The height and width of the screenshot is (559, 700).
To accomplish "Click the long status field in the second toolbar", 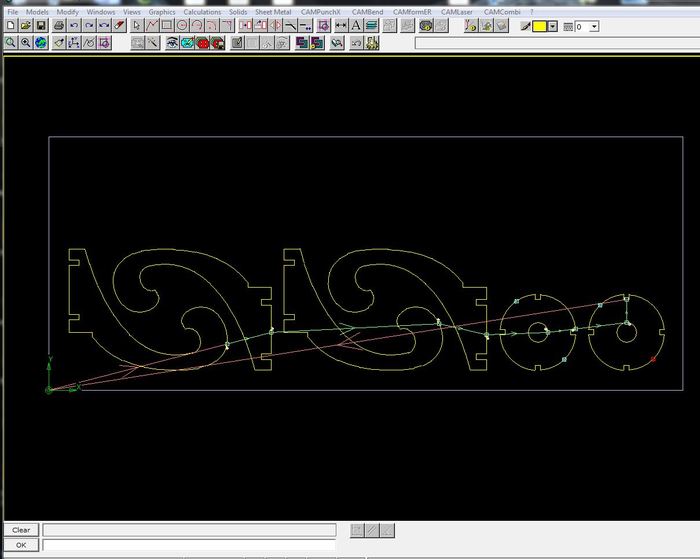I will point(557,43).
